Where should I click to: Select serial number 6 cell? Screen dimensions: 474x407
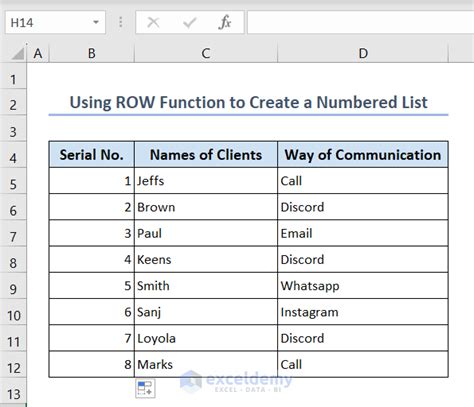[92, 312]
